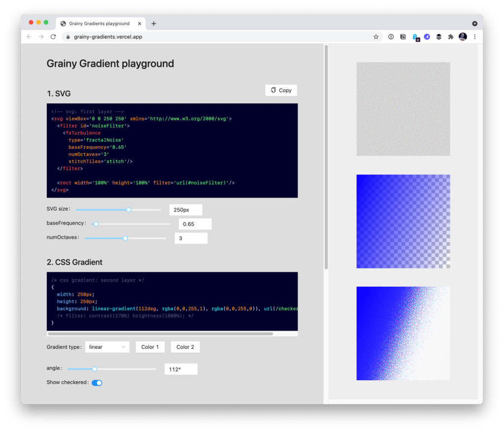
Task: Open the Notion web clipper extension
Action: coord(403,37)
